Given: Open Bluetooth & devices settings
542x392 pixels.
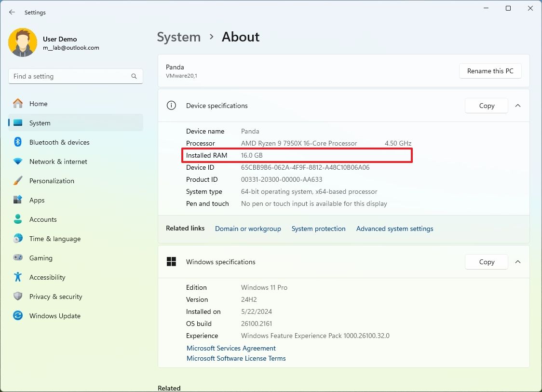Looking at the screenshot, I should click(x=61, y=142).
